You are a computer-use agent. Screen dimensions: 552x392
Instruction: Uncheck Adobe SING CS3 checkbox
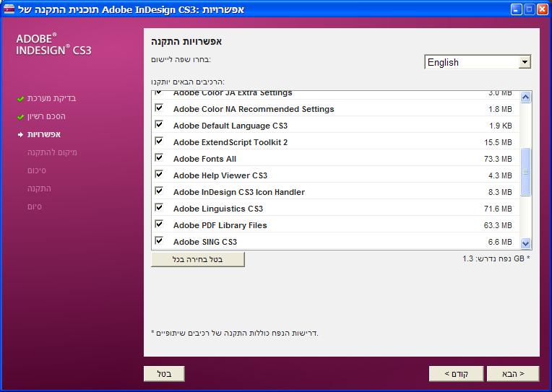click(159, 240)
